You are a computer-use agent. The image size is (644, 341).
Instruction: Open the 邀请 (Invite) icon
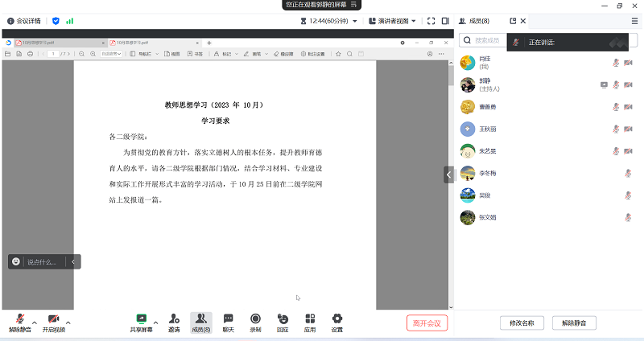tap(174, 320)
